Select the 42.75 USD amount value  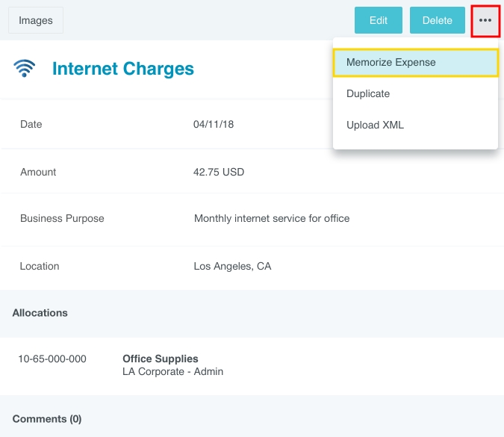(219, 172)
